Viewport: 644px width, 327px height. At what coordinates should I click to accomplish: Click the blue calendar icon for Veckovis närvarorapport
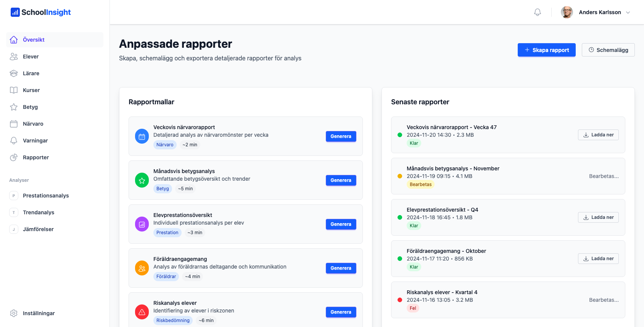pos(142,136)
